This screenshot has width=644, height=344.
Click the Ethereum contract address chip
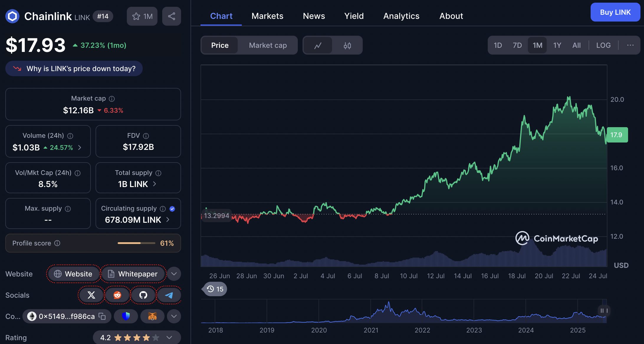tap(67, 316)
